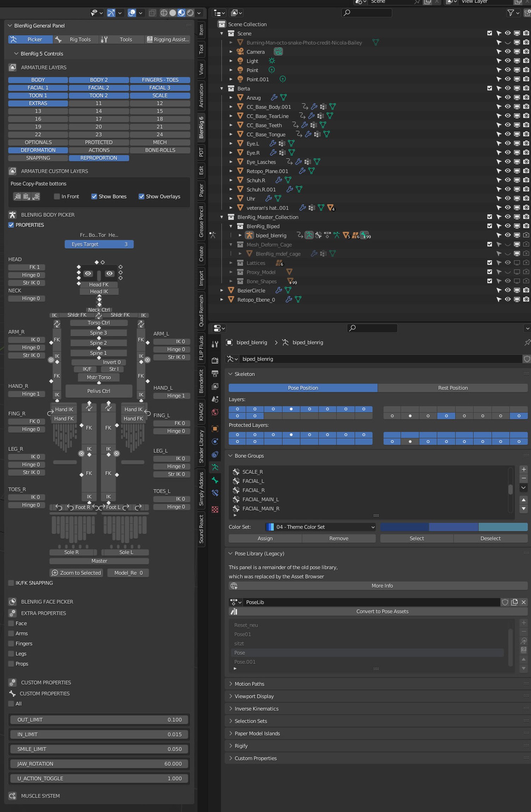Collapse the Berta collection in outliner
531x812 pixels.
(222, 88)
